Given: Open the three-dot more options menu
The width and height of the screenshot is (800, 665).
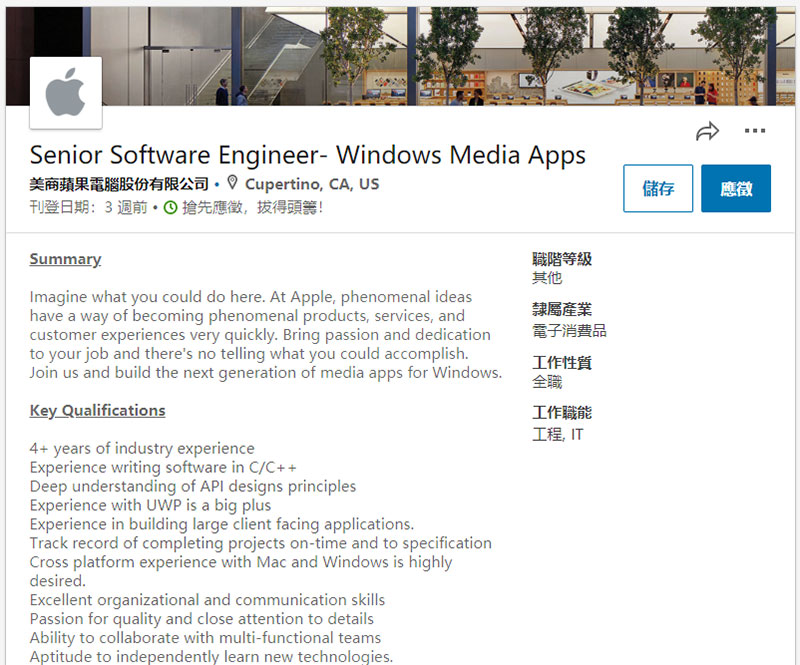Looking at the screenshot, I should pyautogui.click(x=755, y=131).
